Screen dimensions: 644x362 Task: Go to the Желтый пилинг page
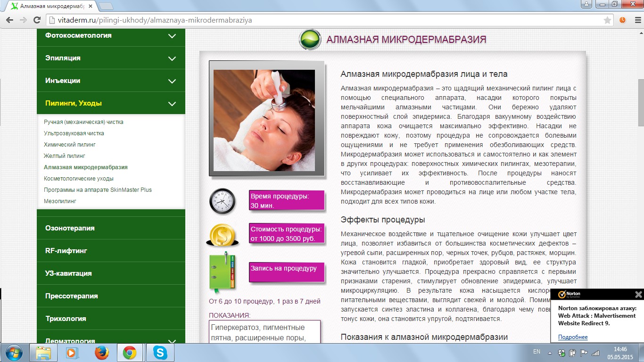pos(65,156)
